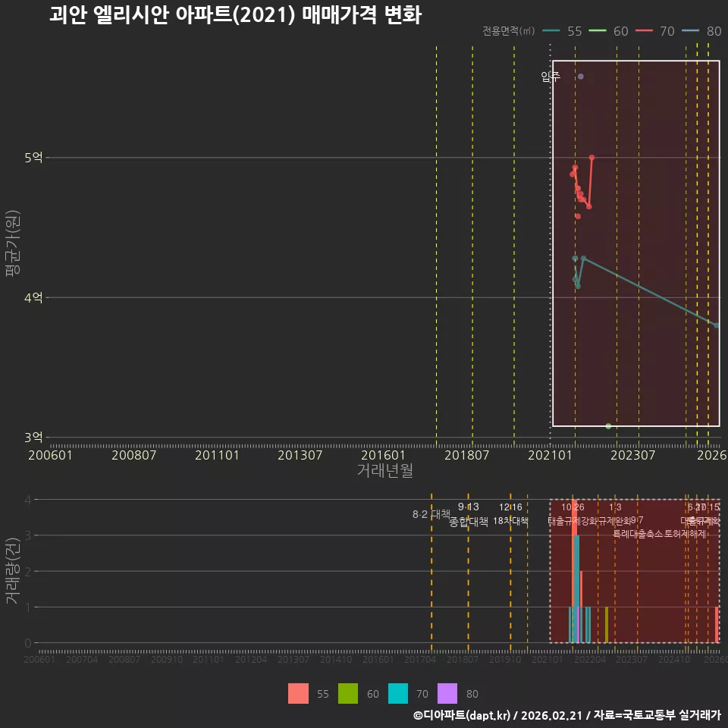Select the purple 80㎡ data point near 입주
Screen dimensions: 728x728
[581, 77]
